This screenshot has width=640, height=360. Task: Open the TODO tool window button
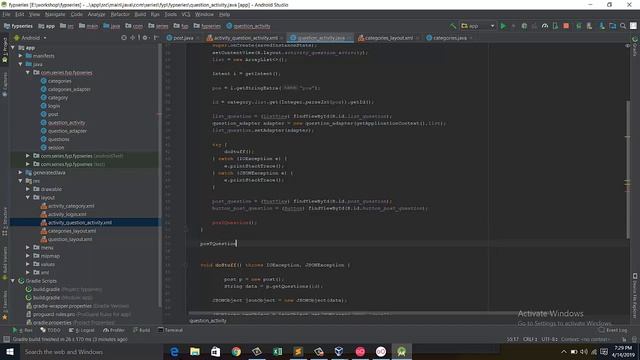coord(50,330)
